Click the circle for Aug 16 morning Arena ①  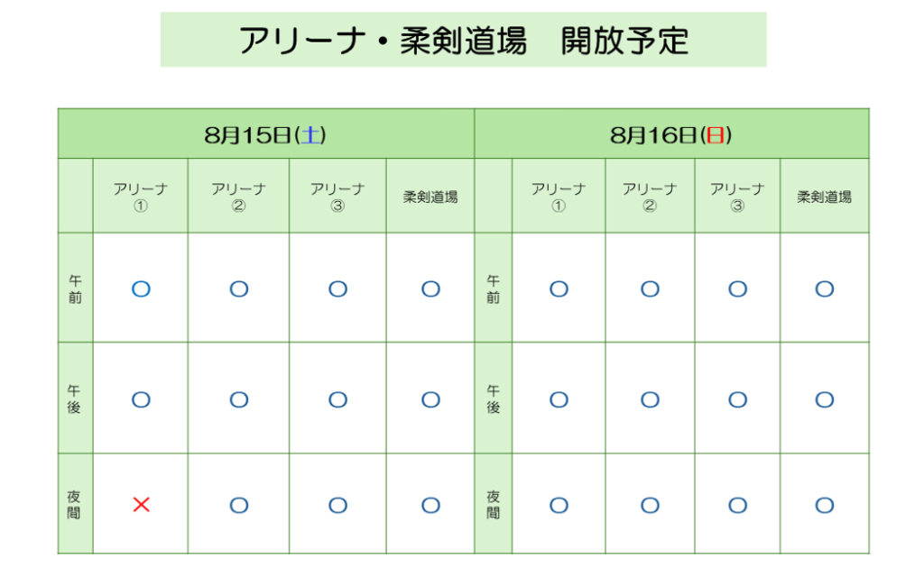[559, 289]
